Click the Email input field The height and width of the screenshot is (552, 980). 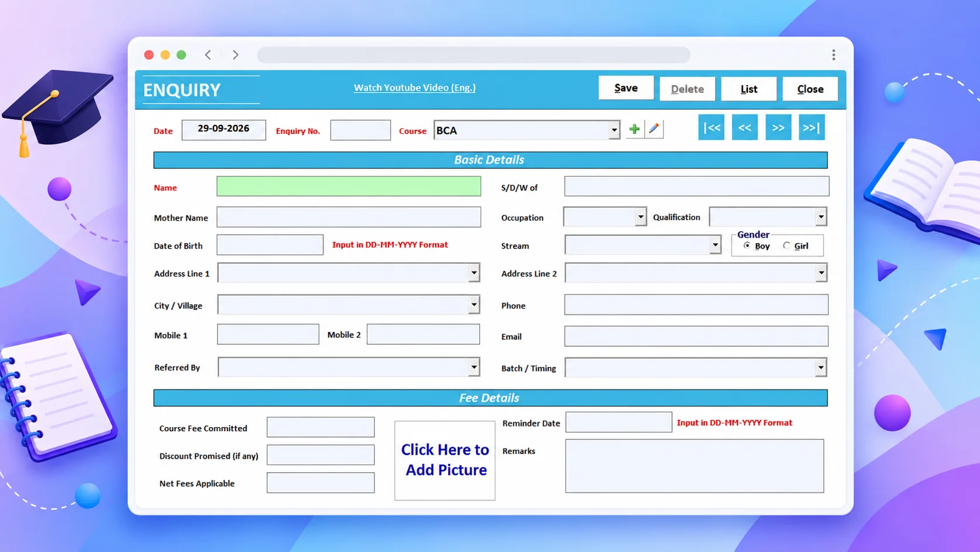(x=696, y=336)
